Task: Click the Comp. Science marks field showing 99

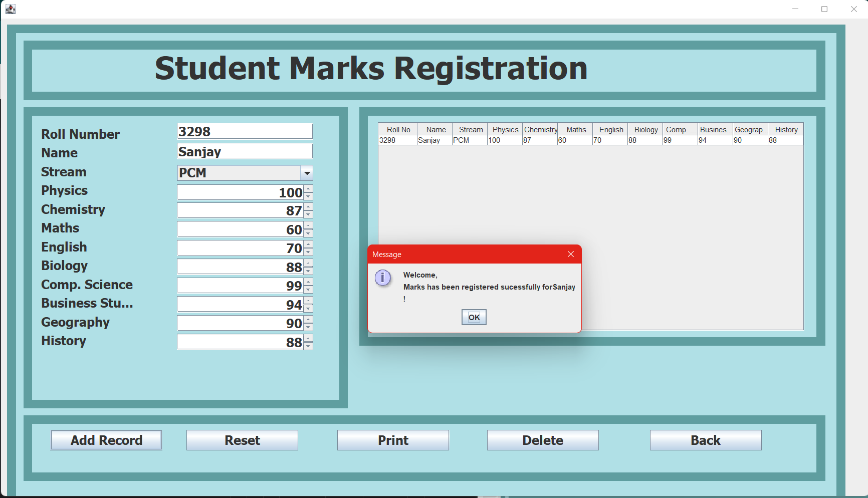Action: pos(241,286)
